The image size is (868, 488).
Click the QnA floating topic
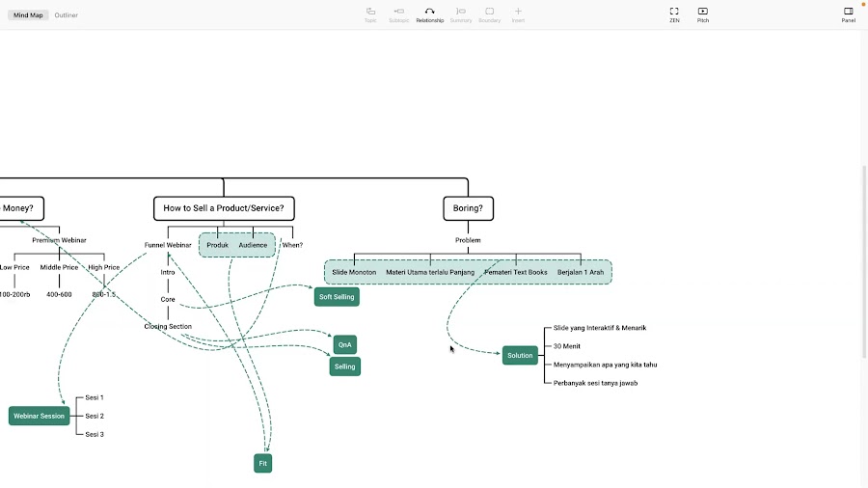[345, 344]
